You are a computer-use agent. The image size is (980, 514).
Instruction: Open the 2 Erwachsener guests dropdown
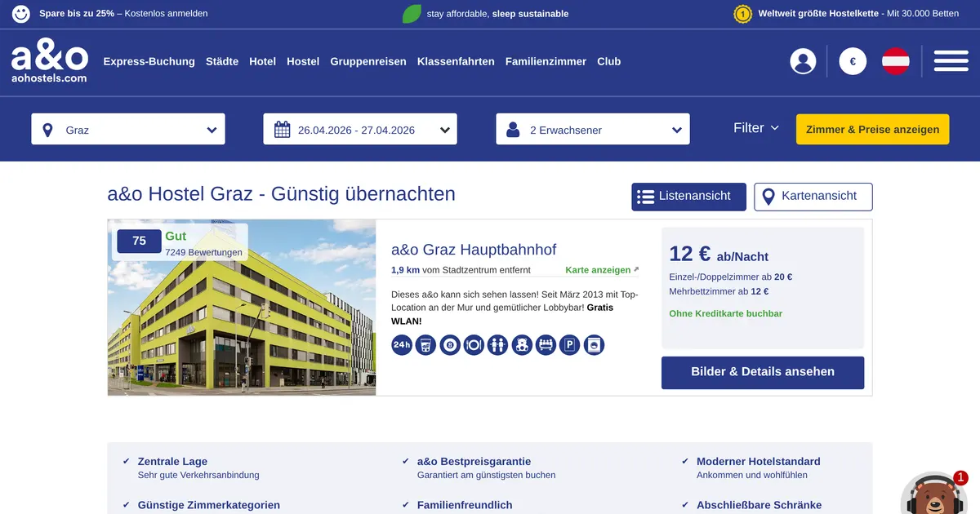593,130
